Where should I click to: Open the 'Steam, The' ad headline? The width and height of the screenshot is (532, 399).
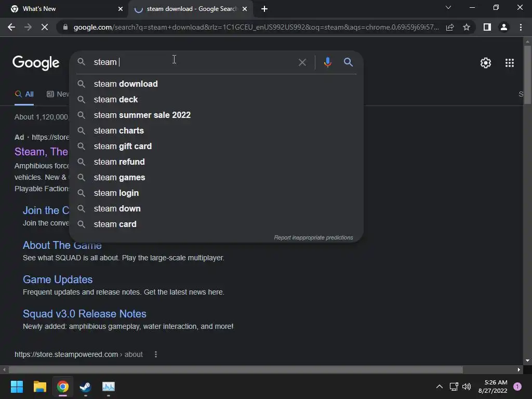coord(42,152)
